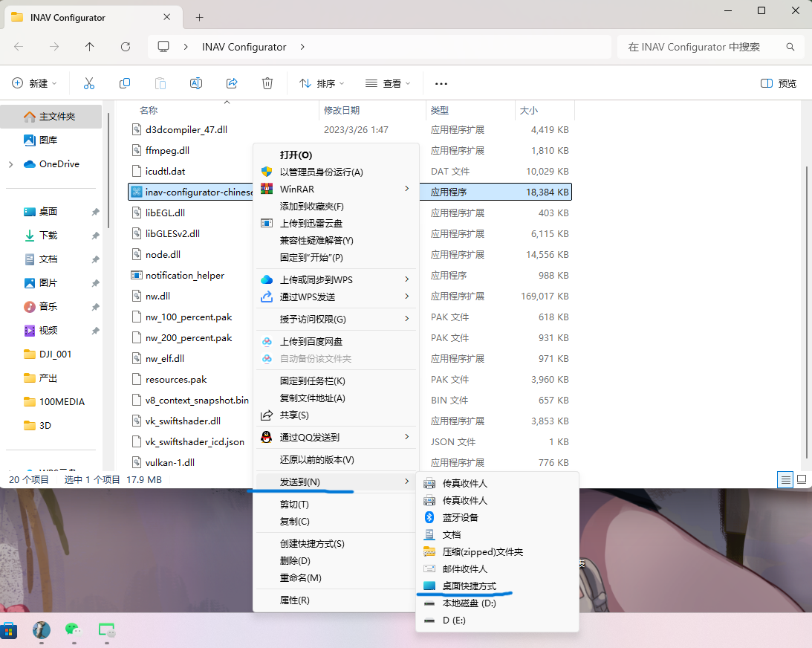812x648 pixels.
Task: Click the Cut scissors icon in toolbar
Action: click(89, 83)
